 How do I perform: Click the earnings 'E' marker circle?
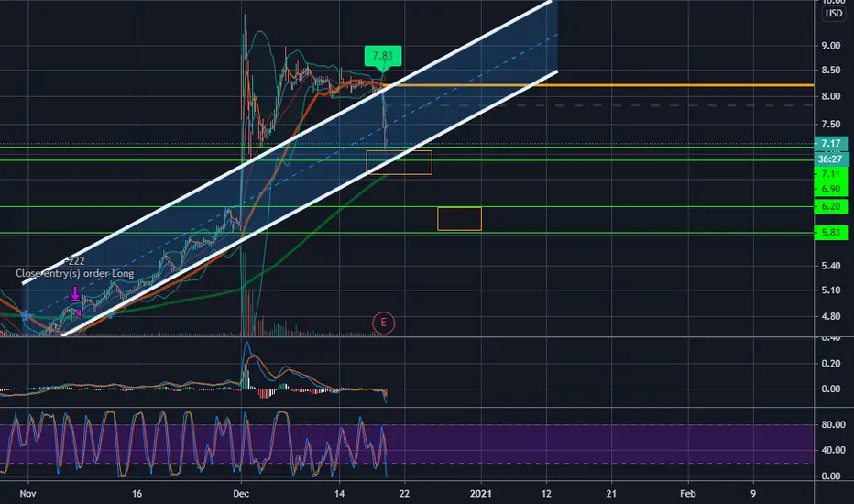(383, 323)
